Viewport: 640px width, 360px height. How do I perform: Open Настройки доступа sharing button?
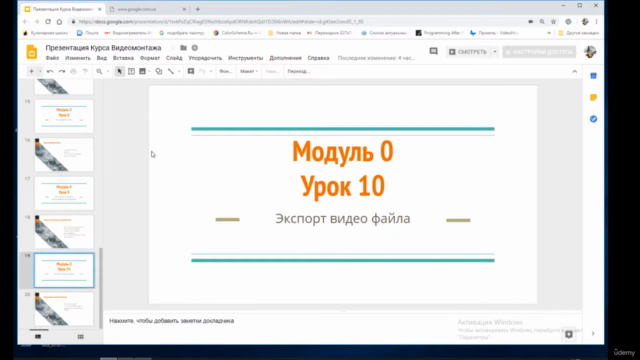tap(539, 52)
